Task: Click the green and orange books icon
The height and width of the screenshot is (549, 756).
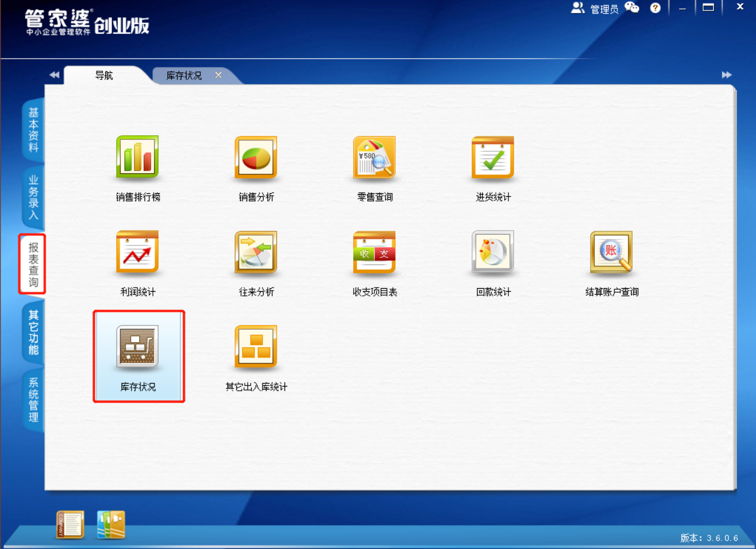Action: pyautogui.click(x=111, y=524)
